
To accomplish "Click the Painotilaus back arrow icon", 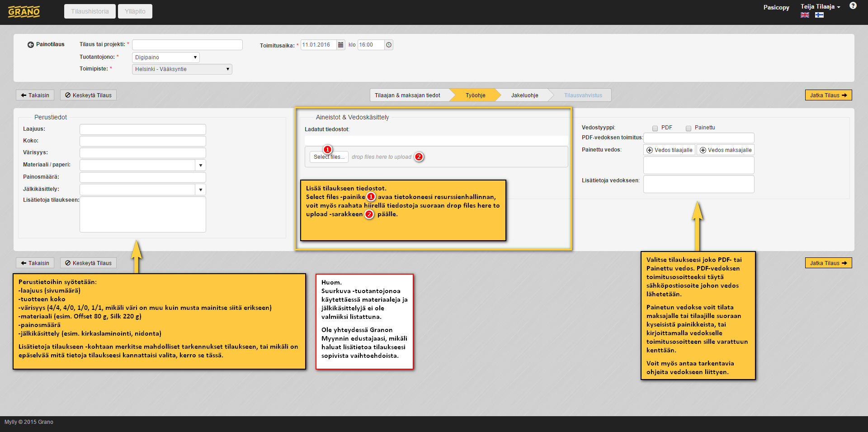I will pos(31,45).
